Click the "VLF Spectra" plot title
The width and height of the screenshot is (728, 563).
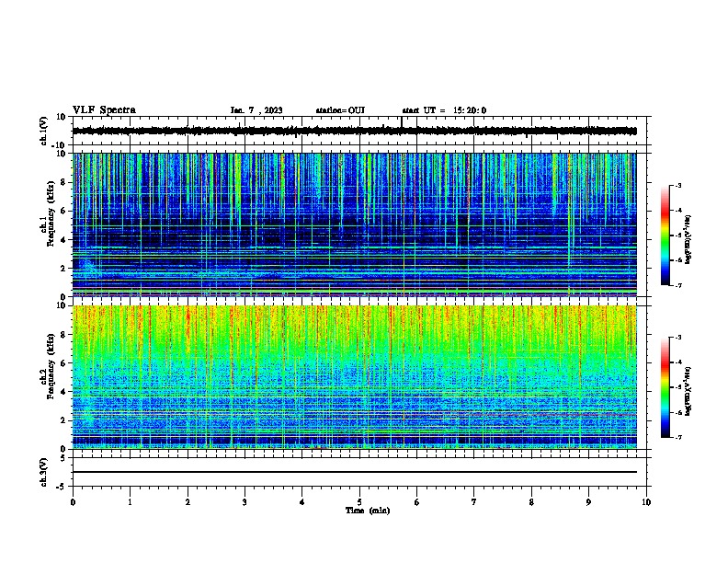point(104,110)
